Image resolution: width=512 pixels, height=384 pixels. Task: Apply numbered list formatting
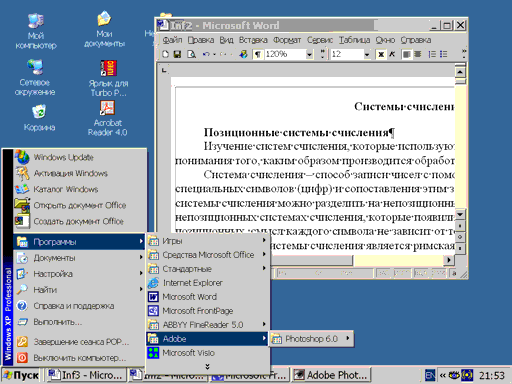[432, 54]
